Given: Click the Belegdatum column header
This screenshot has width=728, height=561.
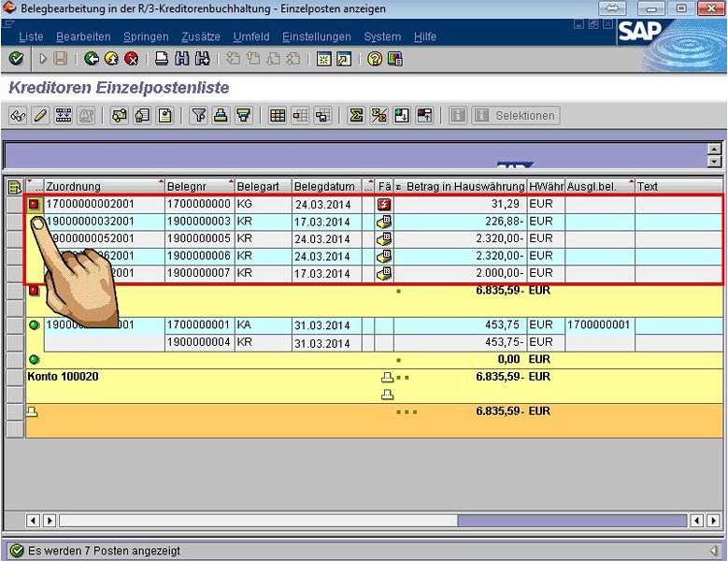Looking at the screenshot, I should click(x=326, y=187).
